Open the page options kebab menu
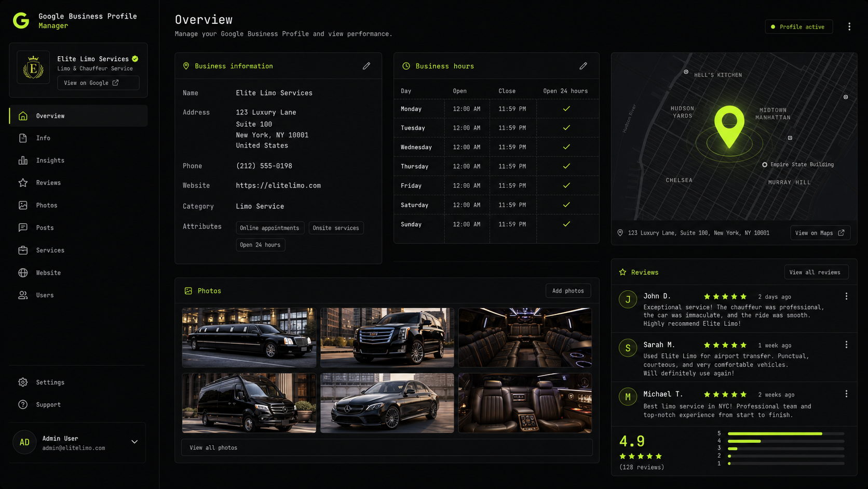The height and width of the screenshot is (489, 868). pos(849,27)
